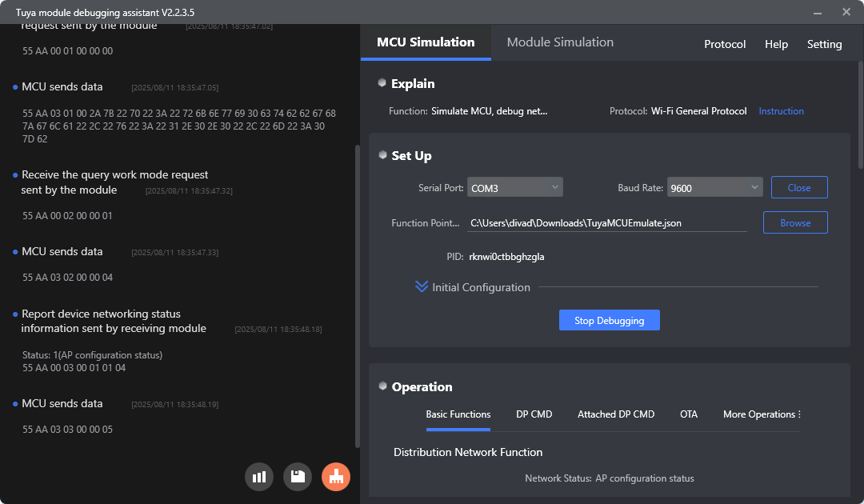Switch to the Module Simulation tab
The height and width of the screenshot is (504, 864).
tap(560, 42)
